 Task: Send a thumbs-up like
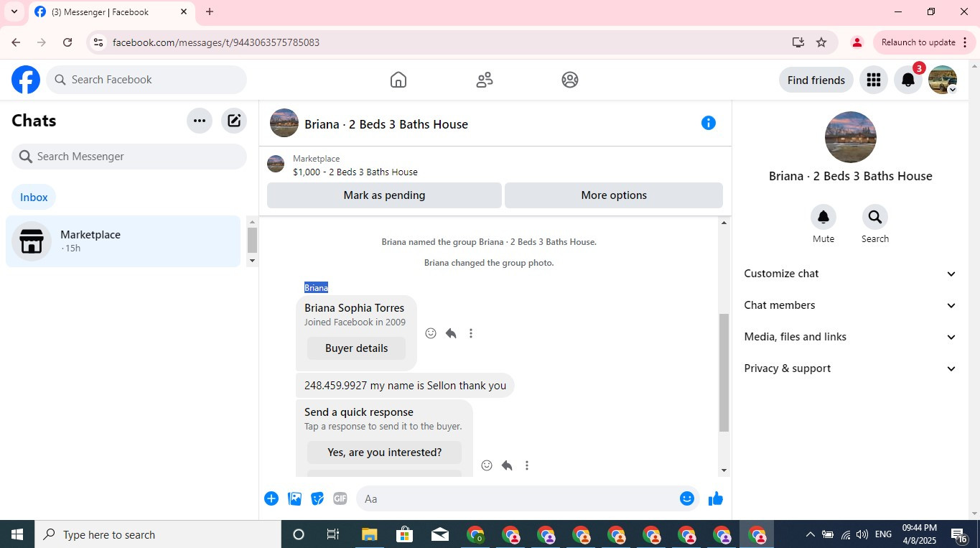[x=716, y=498]
